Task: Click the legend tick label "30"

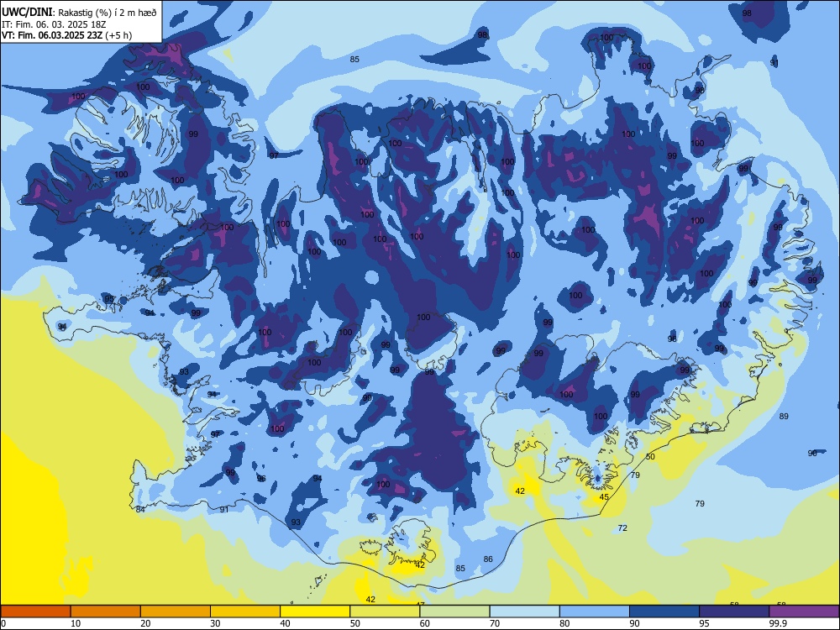Action: (x=215, y=623)
